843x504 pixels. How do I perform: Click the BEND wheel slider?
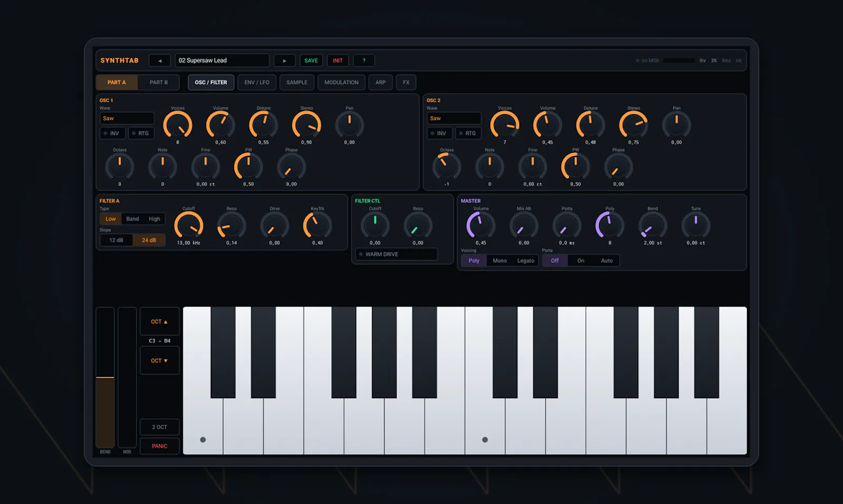[x=105, y=378]
